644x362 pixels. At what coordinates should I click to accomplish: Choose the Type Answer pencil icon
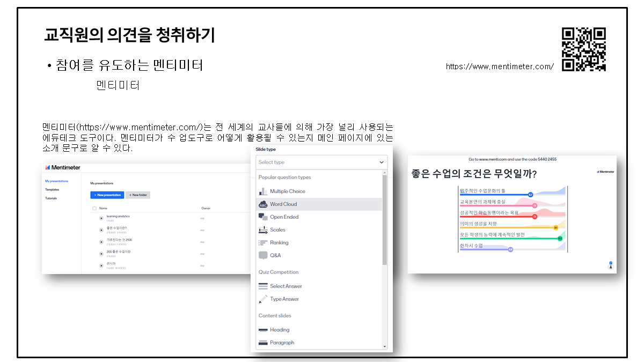pos(263,299)
